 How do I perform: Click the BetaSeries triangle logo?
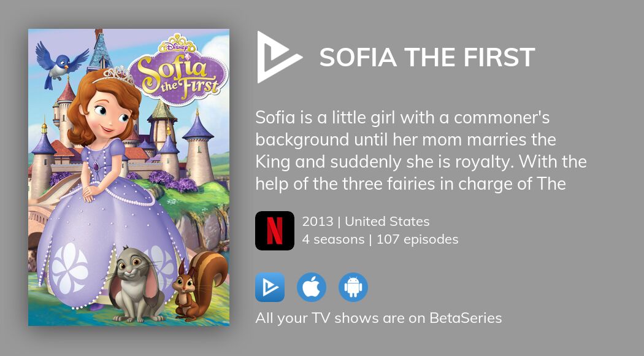277,57
